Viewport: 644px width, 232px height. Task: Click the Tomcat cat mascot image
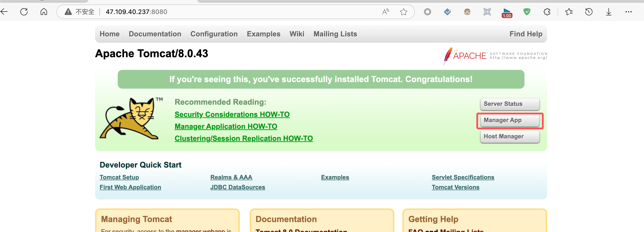tap(131, 118)
